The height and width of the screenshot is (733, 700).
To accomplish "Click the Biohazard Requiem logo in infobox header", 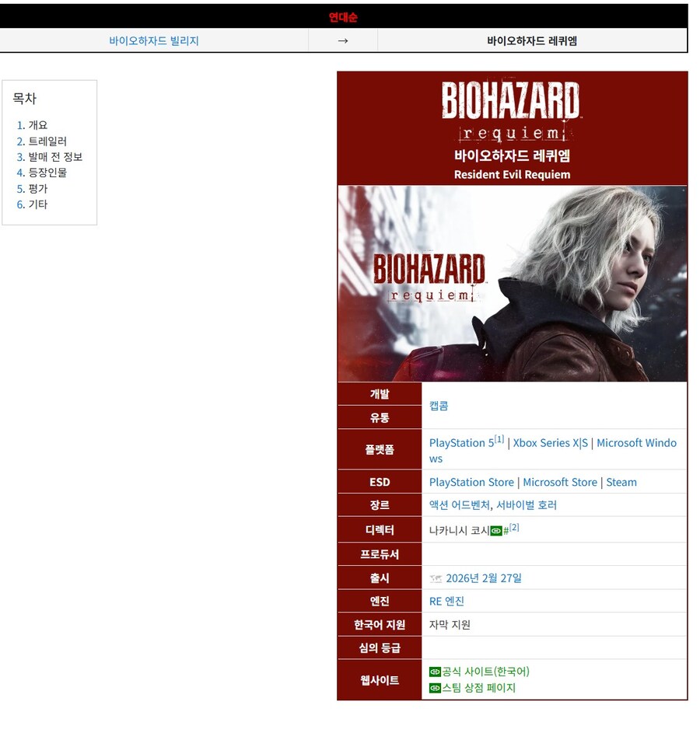I will (512, 111).
